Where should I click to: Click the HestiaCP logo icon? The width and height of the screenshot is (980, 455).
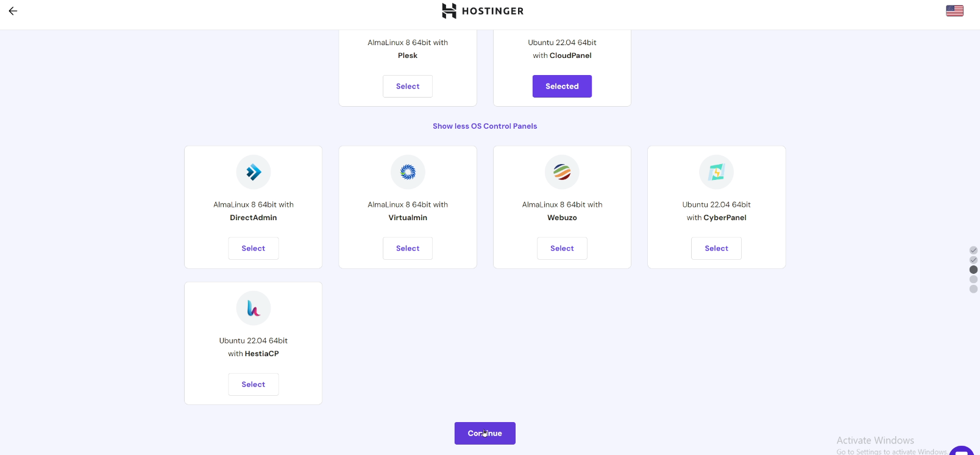(254, 308)
